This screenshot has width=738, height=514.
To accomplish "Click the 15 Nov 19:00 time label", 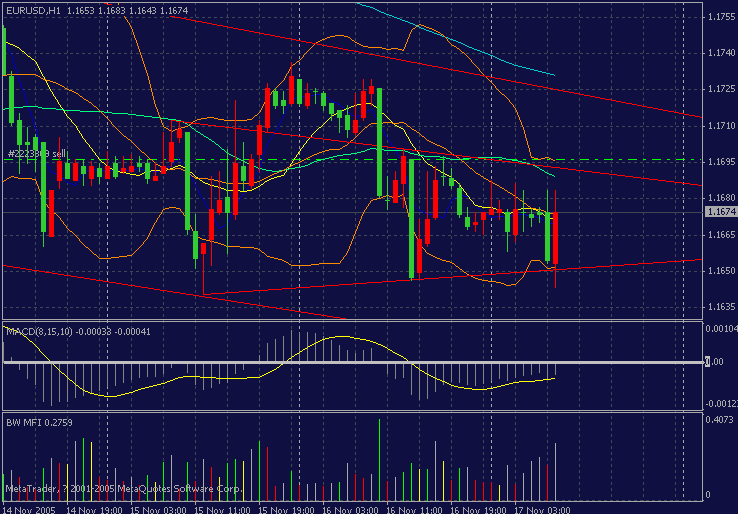I will point(286,510).
